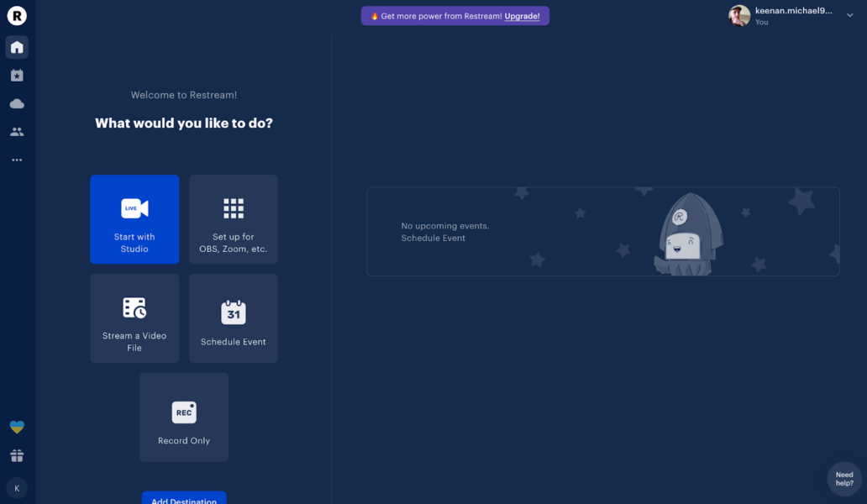Image resolution: width=867 pixels, height=504 pixels.
Task: Click the Schedule Event link in events card
Action: pyautogui.click(x=433, y=239)
